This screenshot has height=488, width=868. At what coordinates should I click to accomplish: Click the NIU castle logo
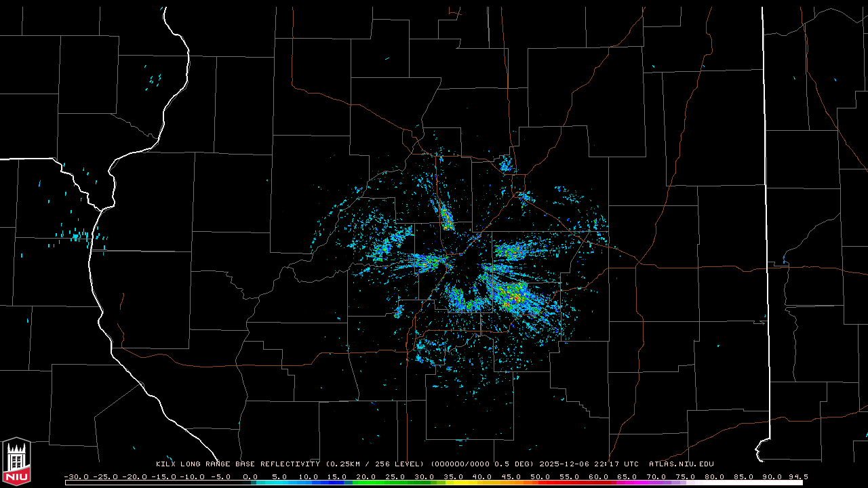coord(16,461)
